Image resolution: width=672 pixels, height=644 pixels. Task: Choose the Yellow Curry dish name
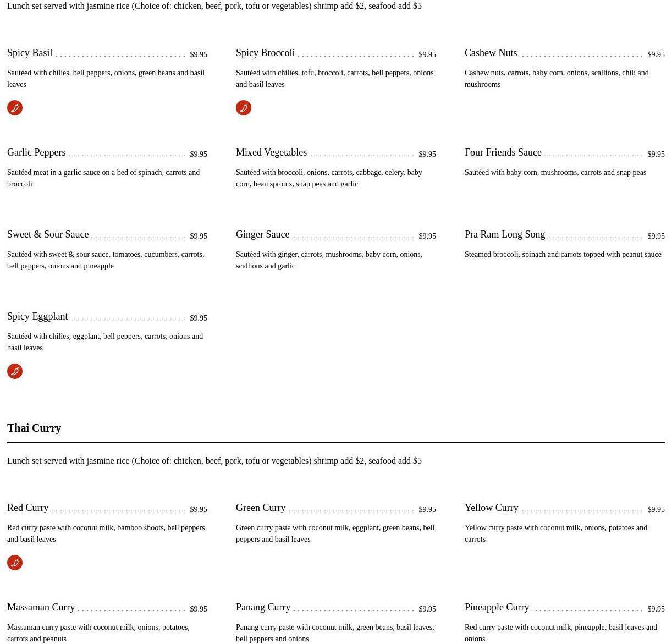pyautogui.click(x=491, y=508)
